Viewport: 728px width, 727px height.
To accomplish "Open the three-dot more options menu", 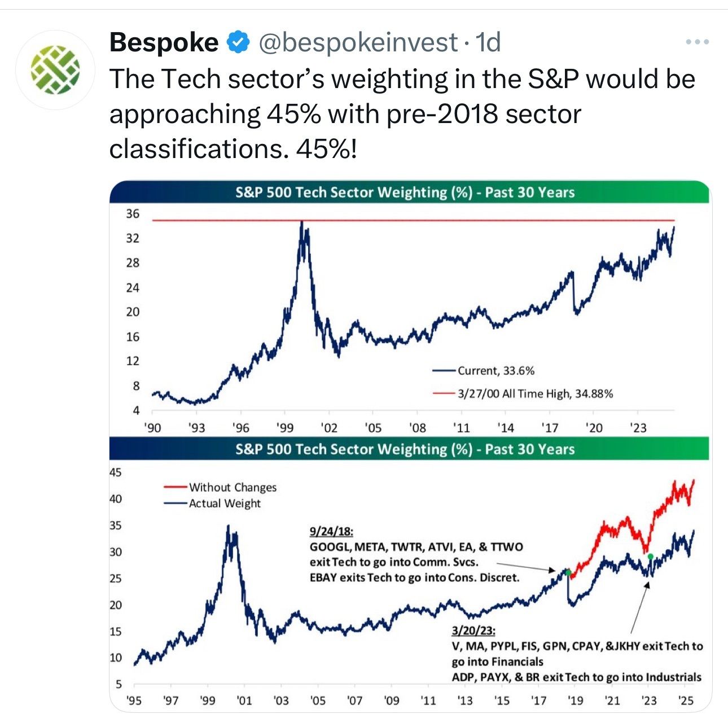I will coord(697,42).
